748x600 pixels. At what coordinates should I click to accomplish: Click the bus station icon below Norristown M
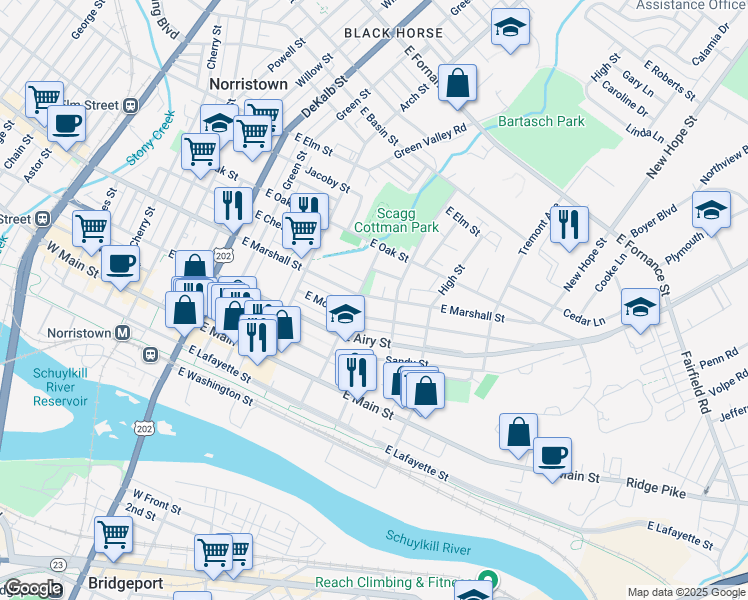coord(150,354)
